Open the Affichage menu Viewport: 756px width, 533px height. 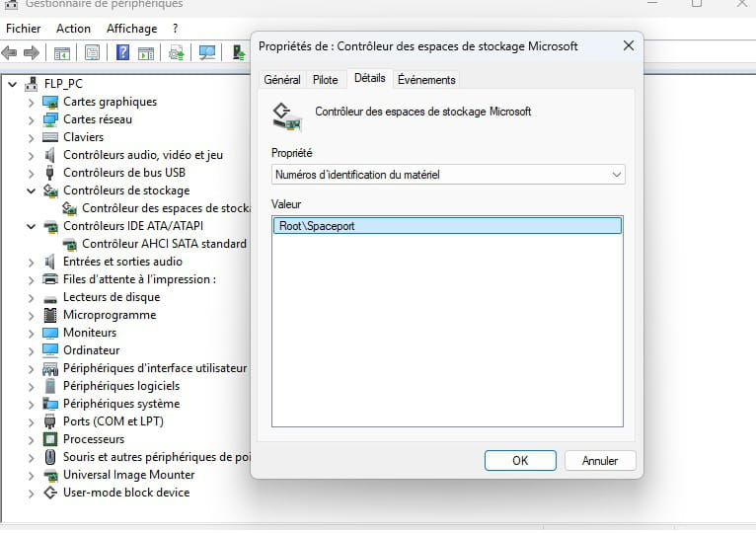(x=131, y=29)
